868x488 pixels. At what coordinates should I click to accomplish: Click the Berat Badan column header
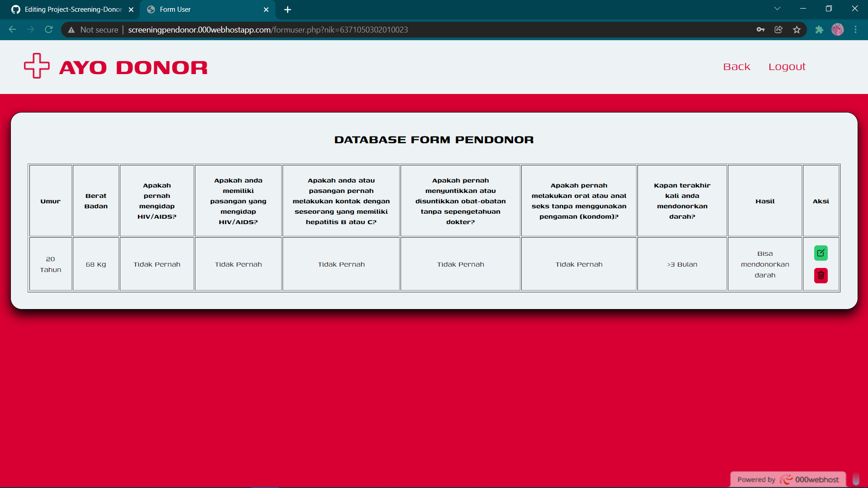(x=96, y=201)
